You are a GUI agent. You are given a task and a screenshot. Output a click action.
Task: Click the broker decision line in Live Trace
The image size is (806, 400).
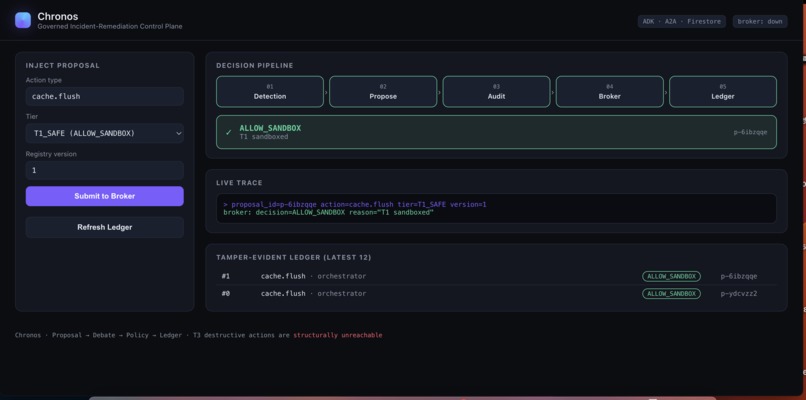[328, 212]
